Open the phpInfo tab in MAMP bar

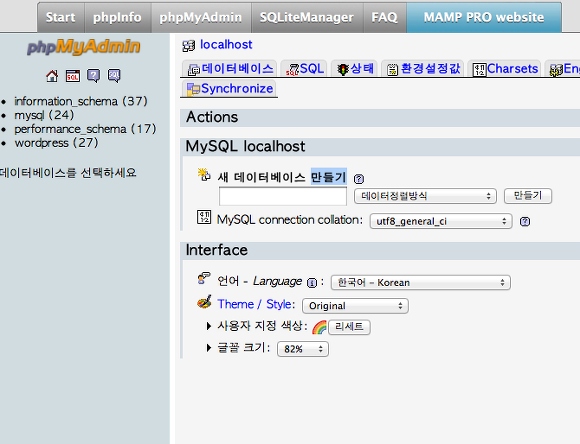[118, 17]
